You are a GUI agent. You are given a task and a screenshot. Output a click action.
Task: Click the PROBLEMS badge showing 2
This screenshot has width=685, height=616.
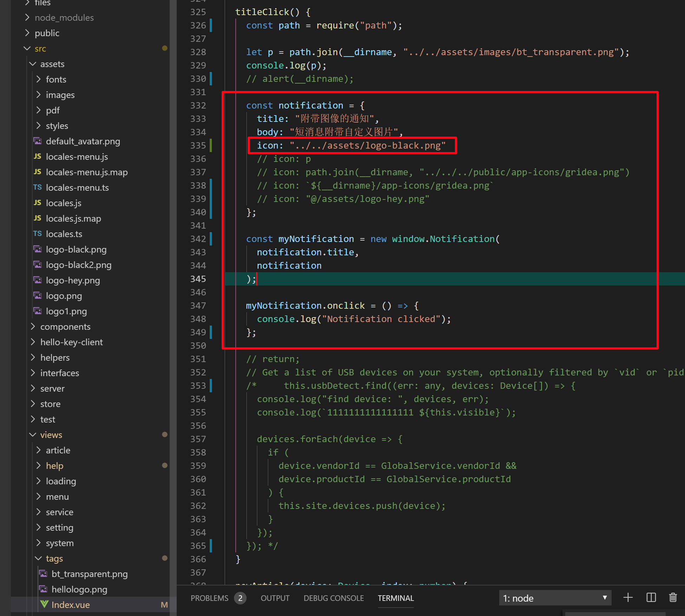pos(241,598)
